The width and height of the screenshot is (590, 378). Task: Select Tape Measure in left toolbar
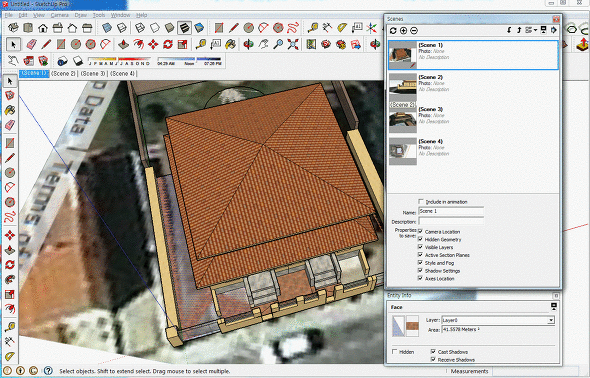pyautogui.click(x=10, y=327)
